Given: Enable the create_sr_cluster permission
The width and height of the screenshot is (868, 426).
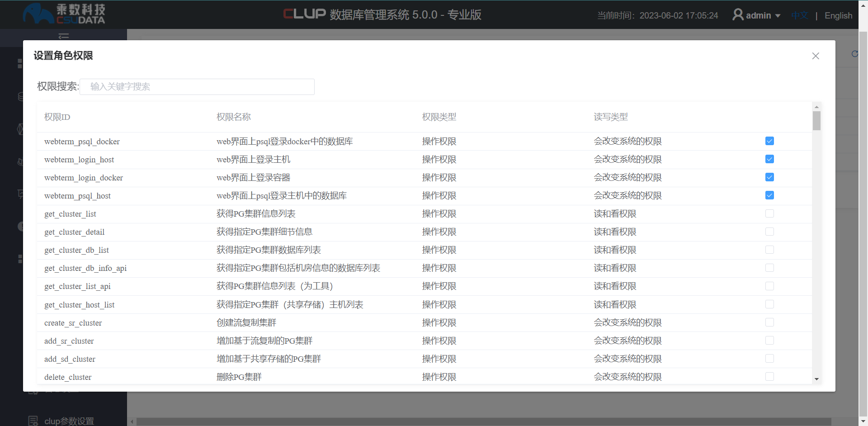Looking at the screenshot, I should coord(770,322).
